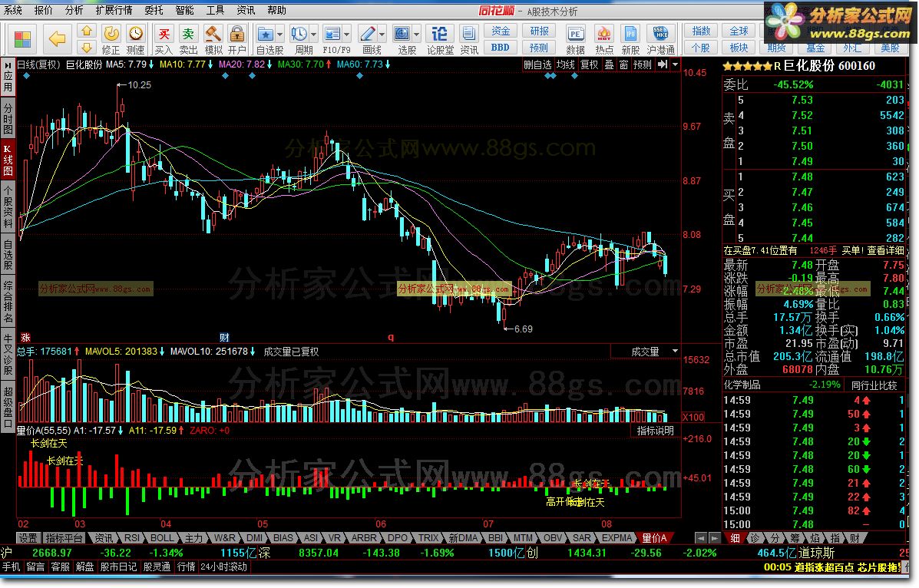
Task: Expand the 画线 dropdown arrow
Action: (x=382, y=34)
